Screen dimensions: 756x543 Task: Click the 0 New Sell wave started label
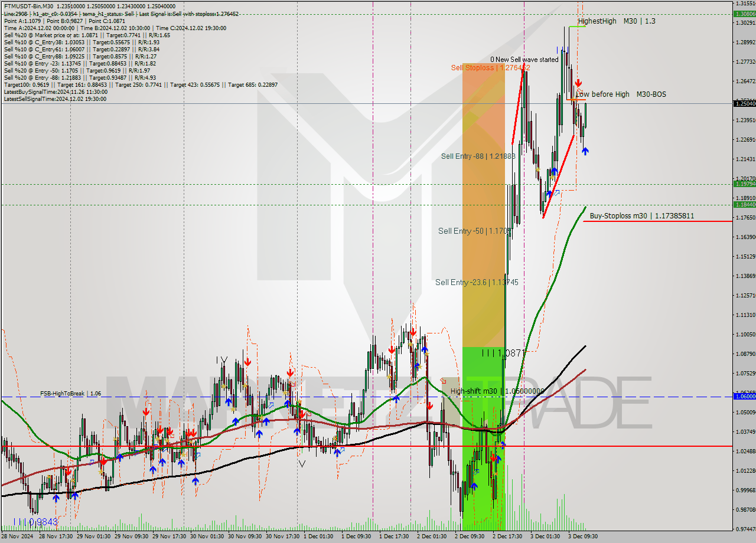coord(524,60)
